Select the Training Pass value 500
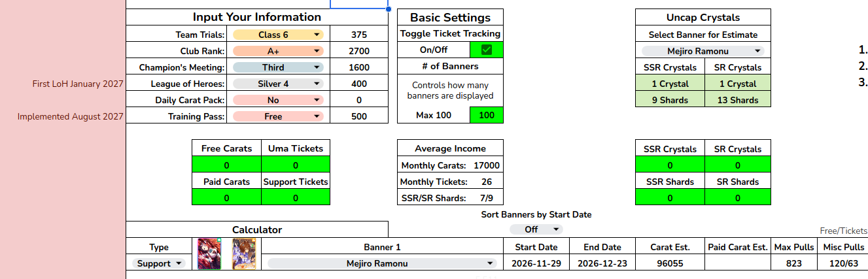The image size is (868, 279). [358, 116]
